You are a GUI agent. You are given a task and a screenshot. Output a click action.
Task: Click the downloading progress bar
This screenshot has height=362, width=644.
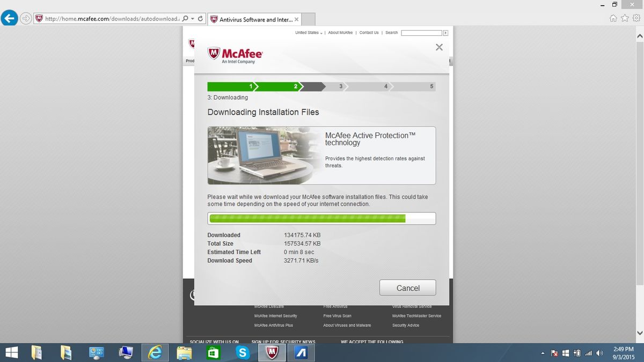pos(321,218)
